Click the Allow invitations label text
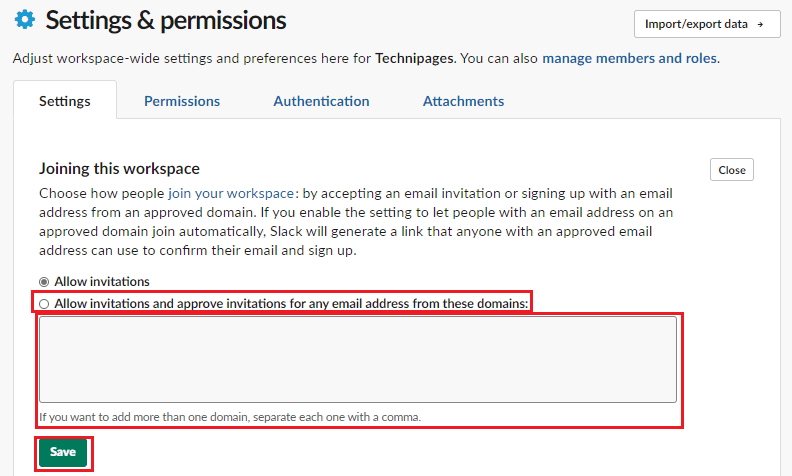The height and width of the screenshot is (476, 792). pos(102,282)
